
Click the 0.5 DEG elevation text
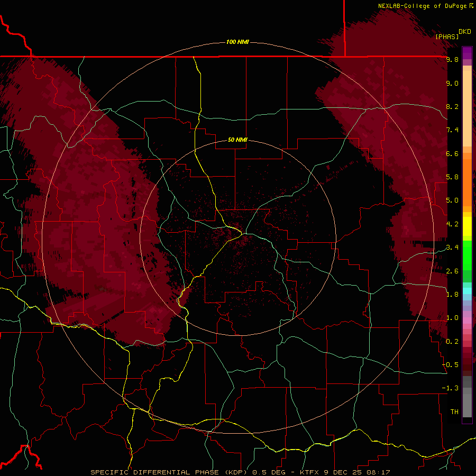269,472
